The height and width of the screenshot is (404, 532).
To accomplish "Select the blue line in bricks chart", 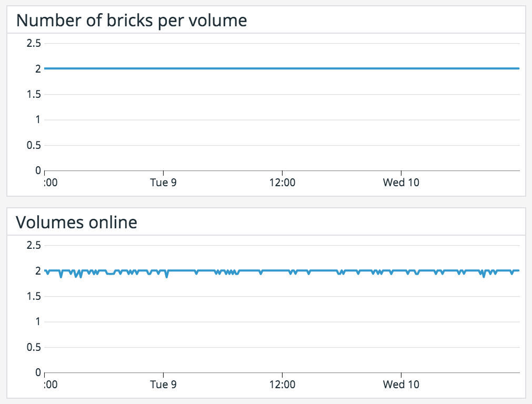I will pyautogui.click(x=263, y=68).
